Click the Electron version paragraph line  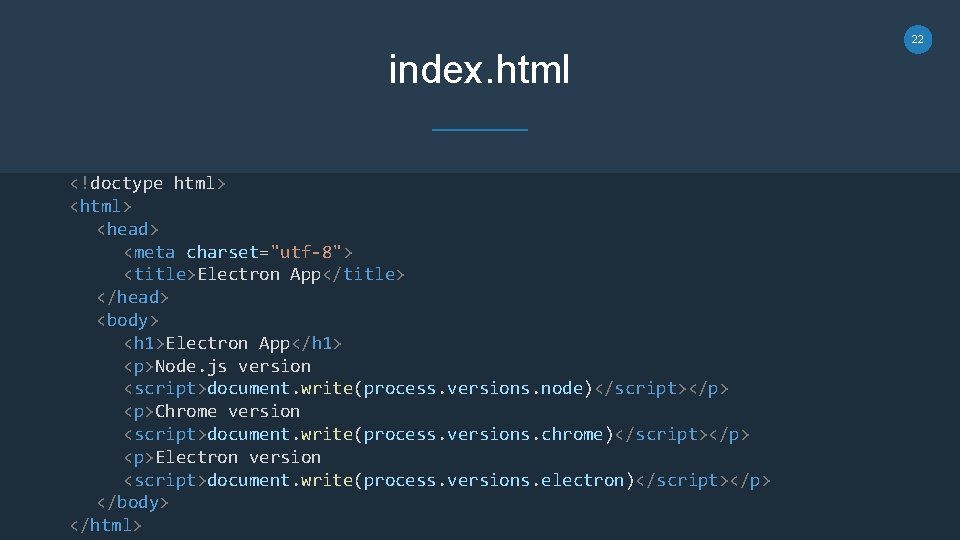pyautogui.click(x=222, y=457)
